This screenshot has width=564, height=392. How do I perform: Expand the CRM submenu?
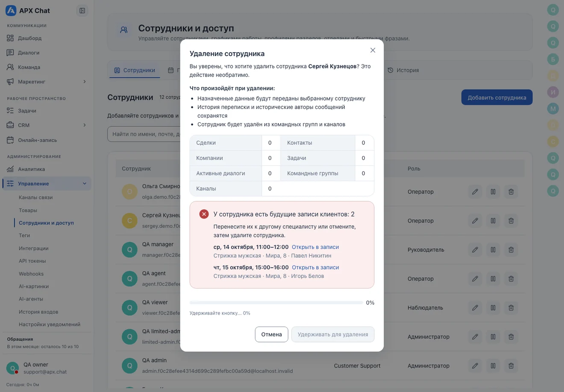tap(84, 125)
